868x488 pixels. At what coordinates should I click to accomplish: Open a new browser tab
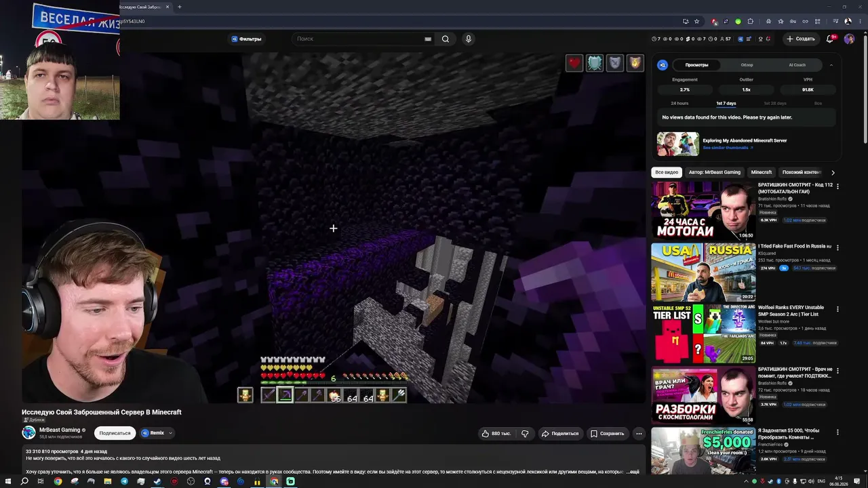click(x=180, y=7)
